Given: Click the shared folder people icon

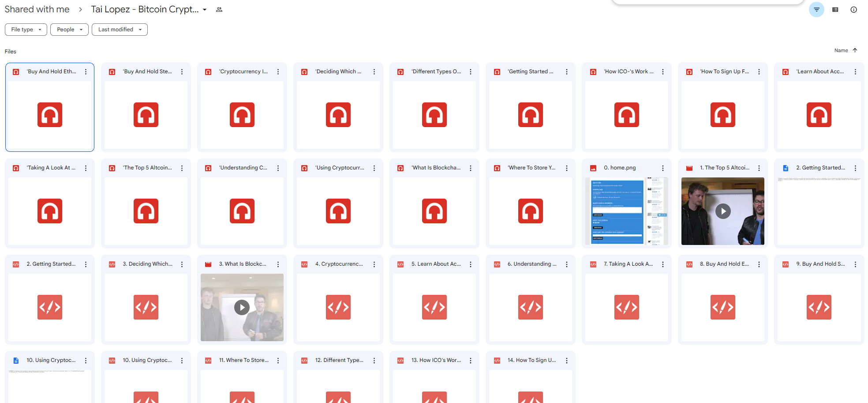Looking at the screenshot, I should [x=219, y=10].
